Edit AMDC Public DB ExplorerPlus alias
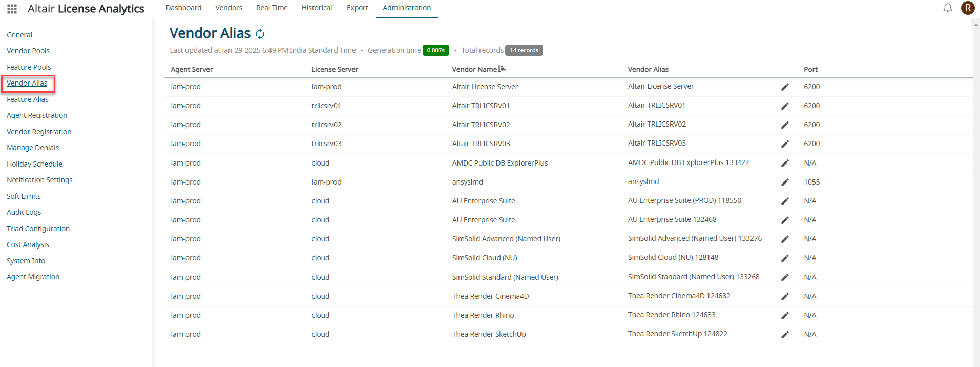980x367 pixels. coord(784,164)
